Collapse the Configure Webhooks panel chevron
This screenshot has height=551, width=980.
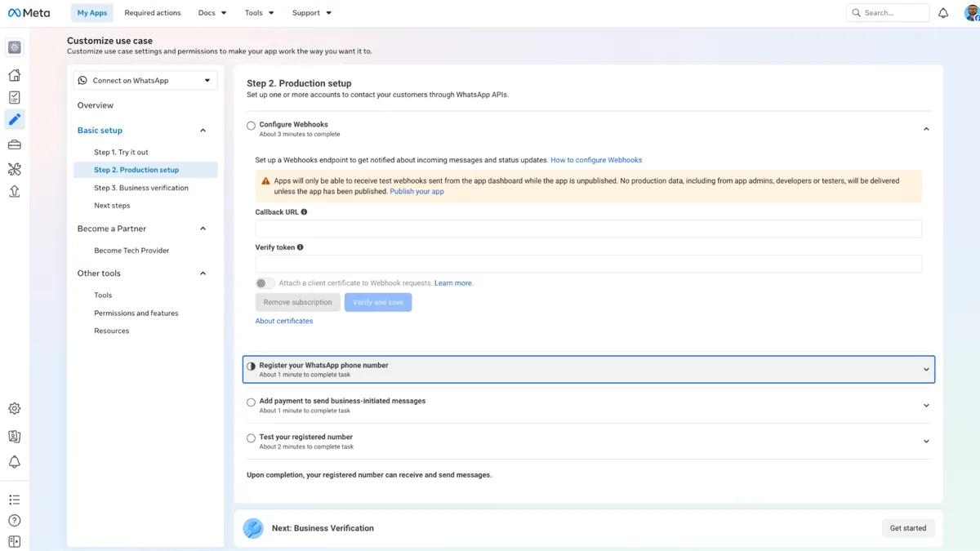[926, 129]
